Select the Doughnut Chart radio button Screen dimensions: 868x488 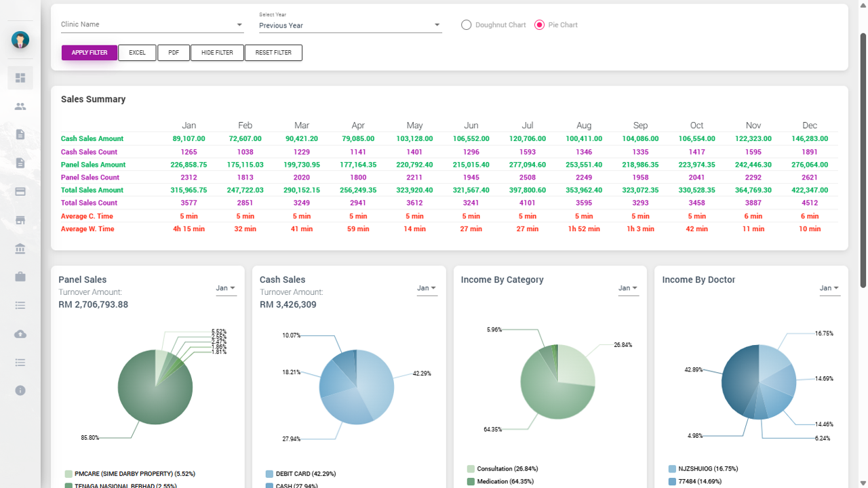point(466,25)
